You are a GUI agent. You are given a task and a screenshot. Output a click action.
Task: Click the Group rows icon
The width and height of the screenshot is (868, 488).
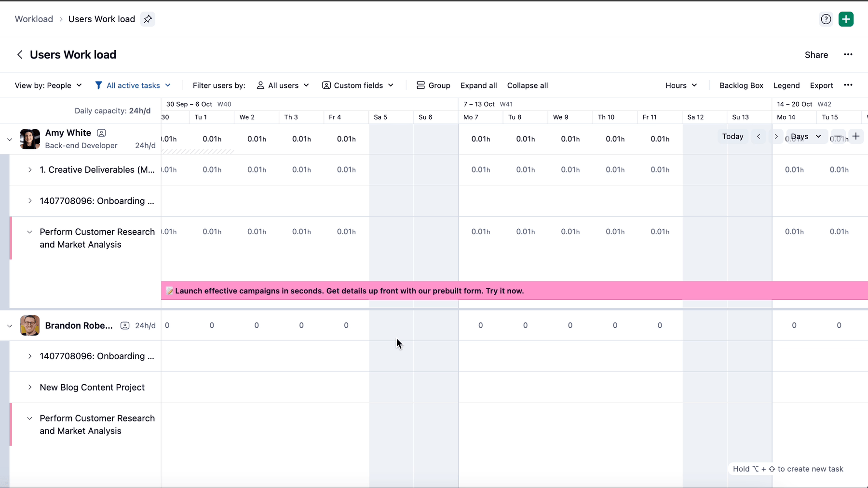[420, 85]
